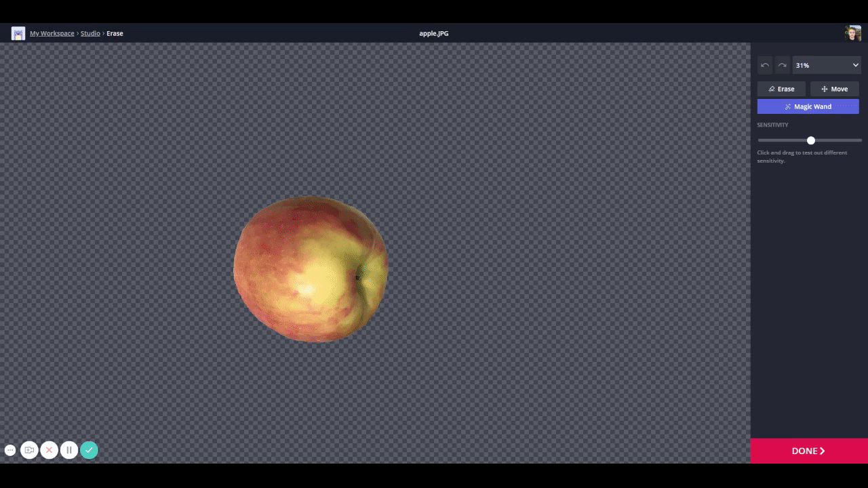This screenshot has width=868, height=488.
Task: Click the redo arrow button
Action: click(x=782, y=65)
